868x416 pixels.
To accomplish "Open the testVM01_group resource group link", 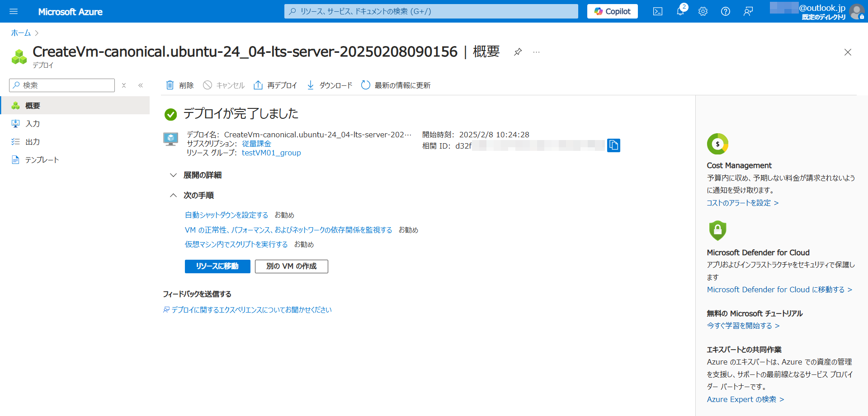I will click(271, 153).
